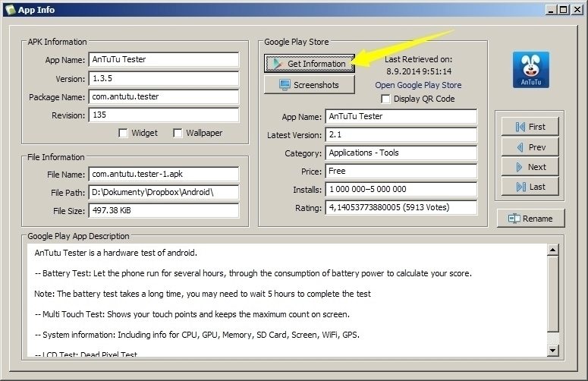Click the APK App Name field

click(164, 60)
